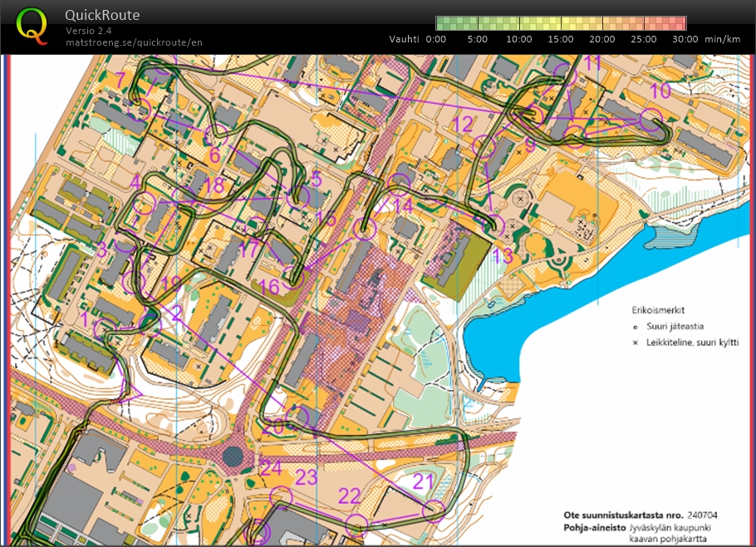Click the QuickRoute title text
Viewport: 756px width, 547px height.
[101, 15]
